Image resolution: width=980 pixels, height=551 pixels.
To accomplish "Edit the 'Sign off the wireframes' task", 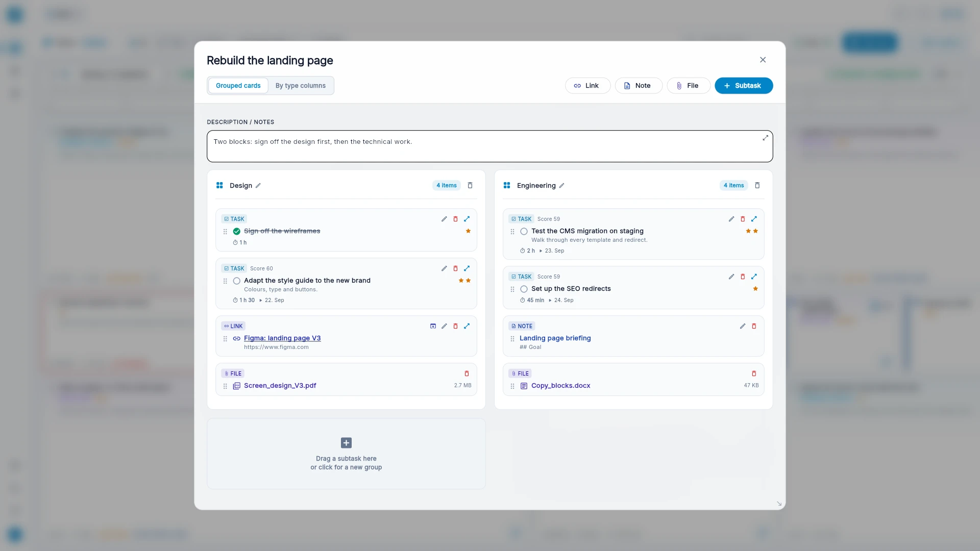I will tap(444, 219).
